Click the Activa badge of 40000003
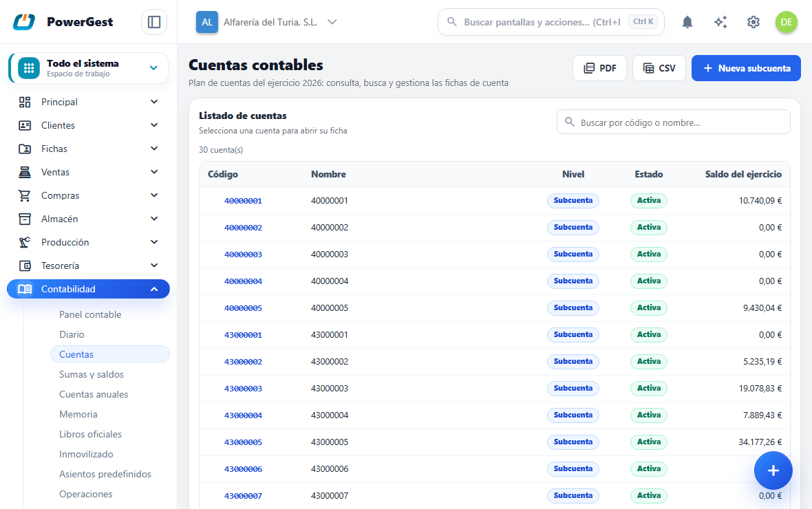Image resolution: width=812 pixels, height=509 pixels. click(648, 254)
